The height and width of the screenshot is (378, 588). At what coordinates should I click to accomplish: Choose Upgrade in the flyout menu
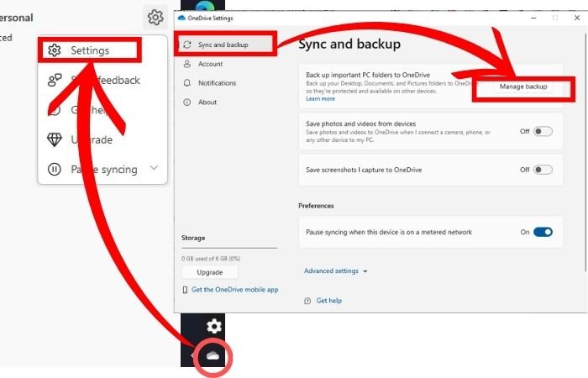point(102,139)
